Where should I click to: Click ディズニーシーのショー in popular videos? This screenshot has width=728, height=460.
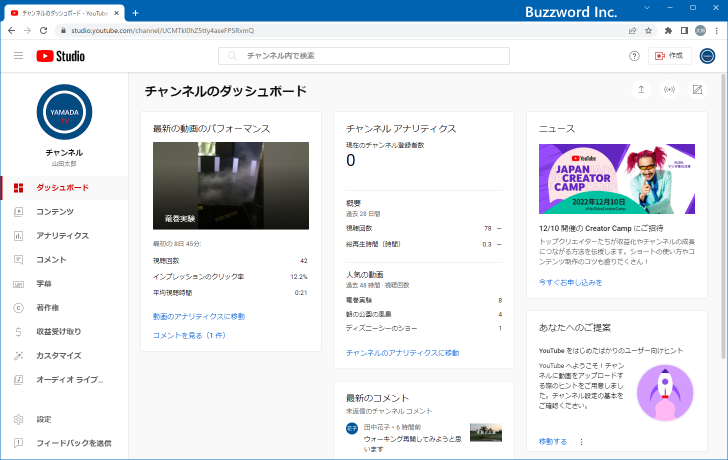(382, 328)
